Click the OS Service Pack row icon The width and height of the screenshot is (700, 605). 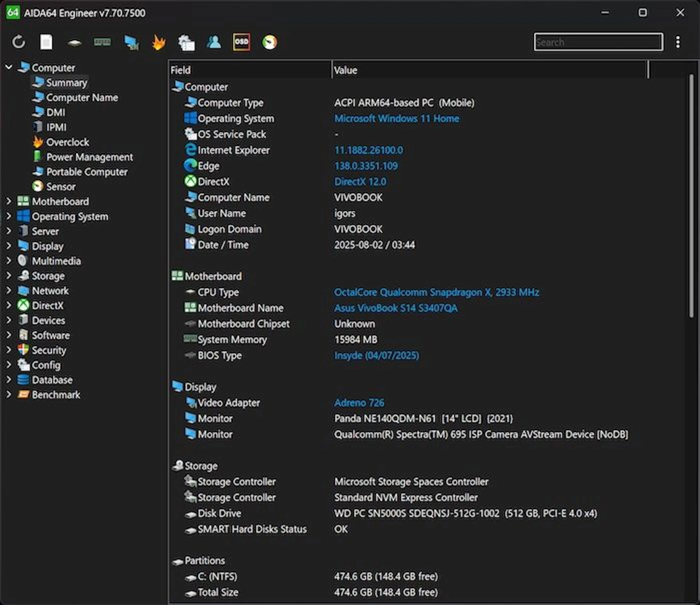click(190, 134)
